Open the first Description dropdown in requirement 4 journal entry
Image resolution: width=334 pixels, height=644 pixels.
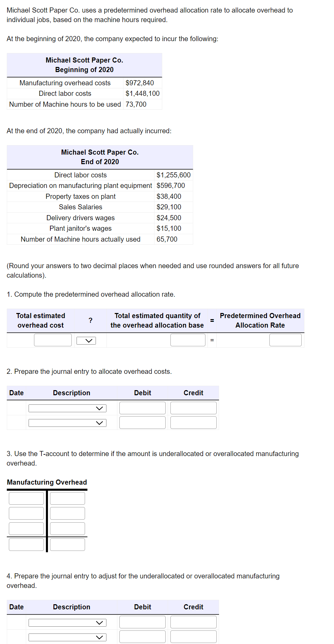click(67, 622)
